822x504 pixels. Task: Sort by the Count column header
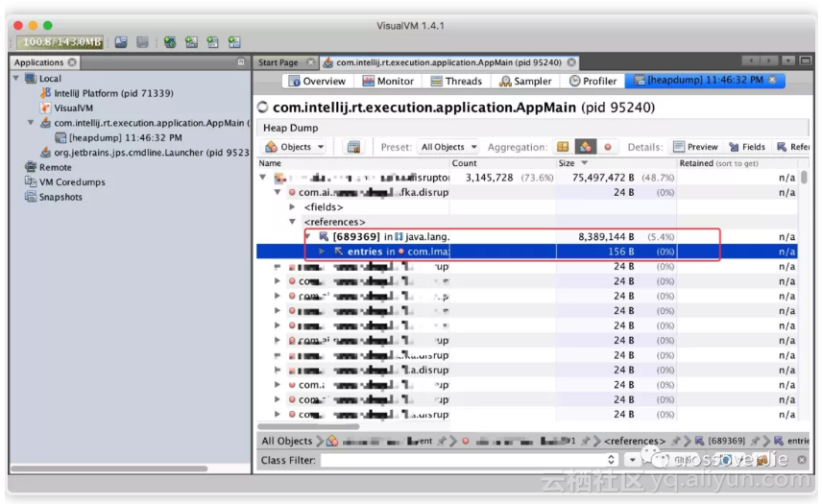(x=503, y=163)
